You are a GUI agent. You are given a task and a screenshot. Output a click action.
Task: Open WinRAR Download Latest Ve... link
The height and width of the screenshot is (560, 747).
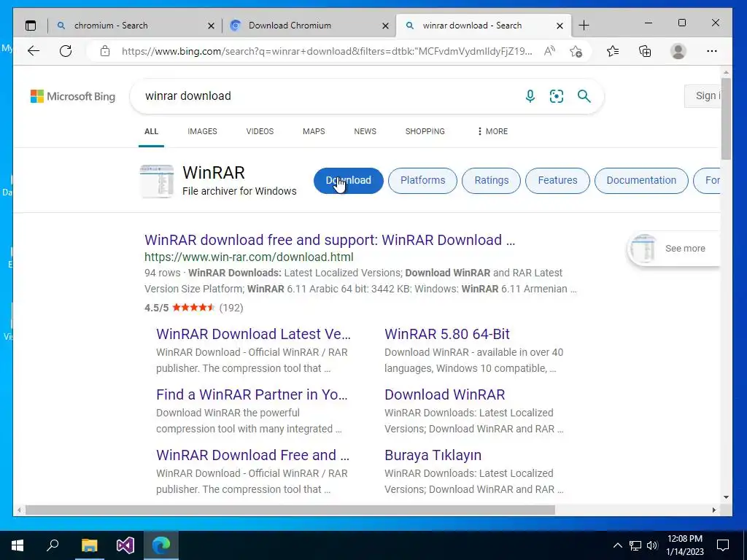click(253, 334)
